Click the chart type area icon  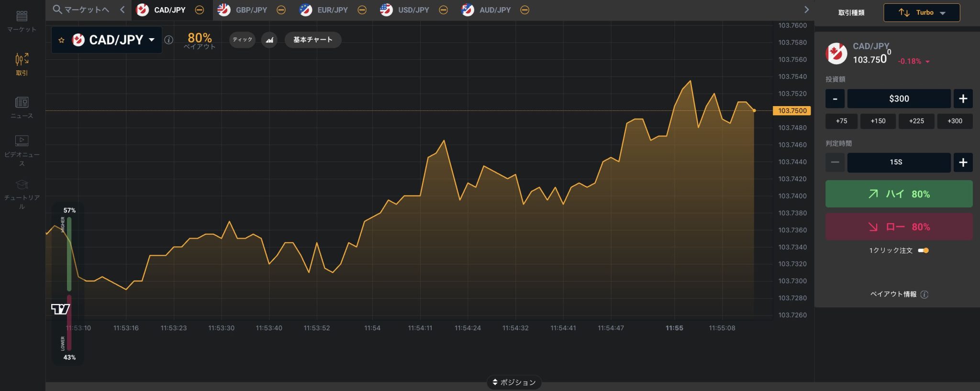[269, 40]
